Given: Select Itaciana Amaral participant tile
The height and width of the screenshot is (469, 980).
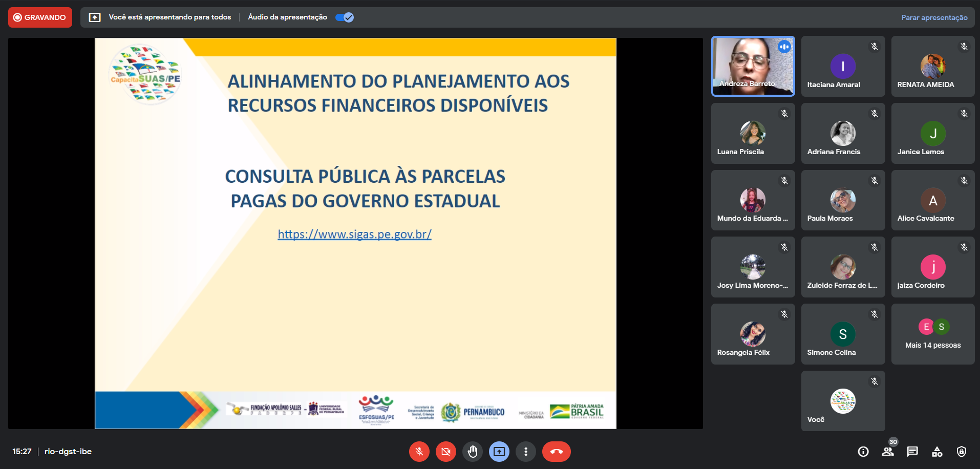Looking at the screenshot, I should 843,67.
